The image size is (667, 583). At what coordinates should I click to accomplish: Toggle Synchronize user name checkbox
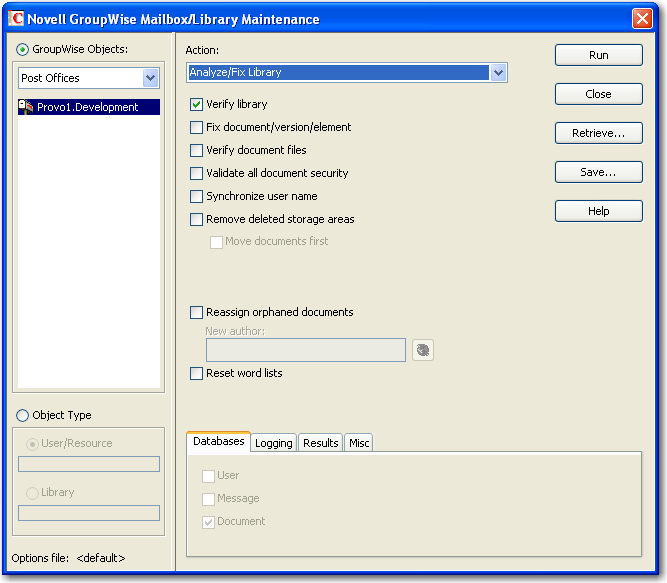click(197, 196)
